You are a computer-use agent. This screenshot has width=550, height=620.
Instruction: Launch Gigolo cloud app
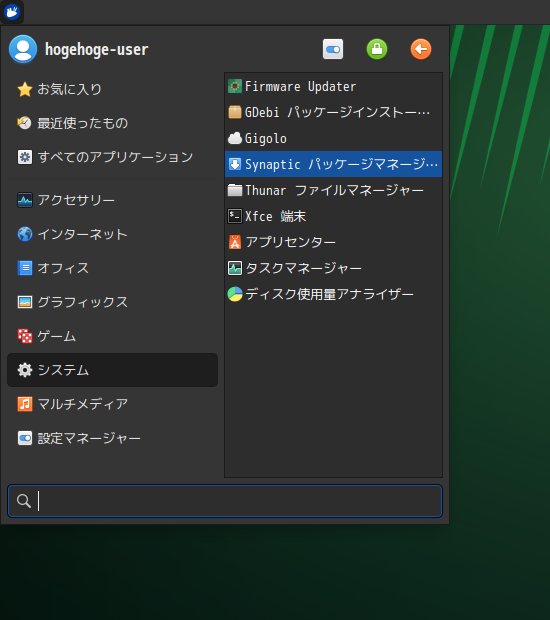point(333,138)
